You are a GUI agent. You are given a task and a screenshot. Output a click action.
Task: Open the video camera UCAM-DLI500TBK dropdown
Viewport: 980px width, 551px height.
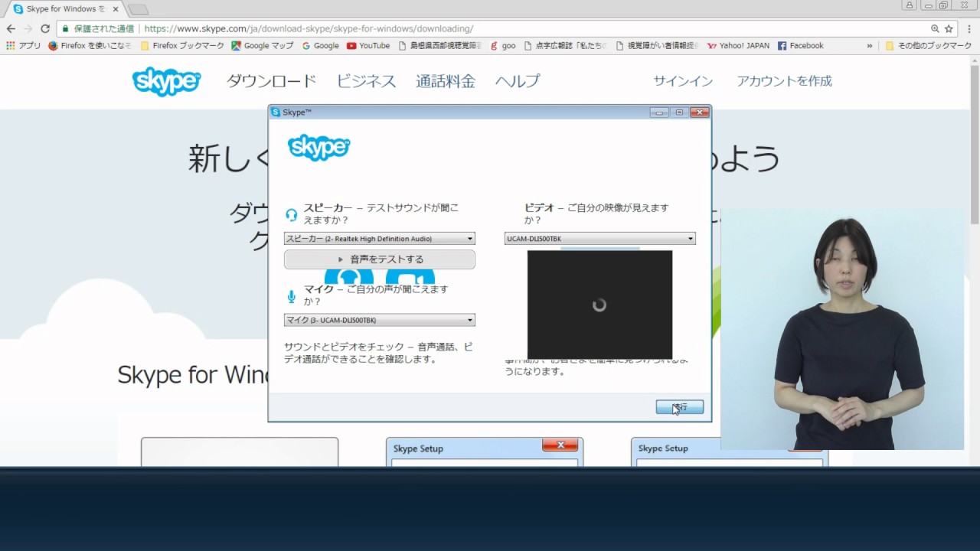tap(600, 239)
